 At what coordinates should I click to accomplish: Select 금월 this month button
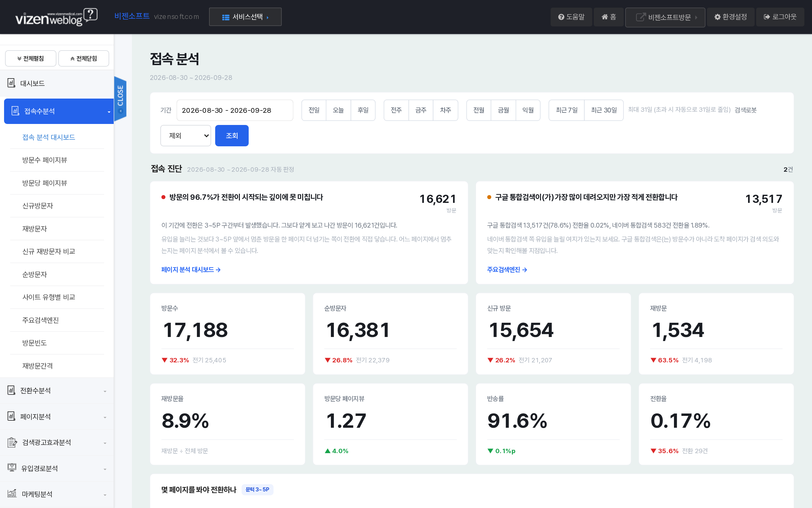[503, 110]
